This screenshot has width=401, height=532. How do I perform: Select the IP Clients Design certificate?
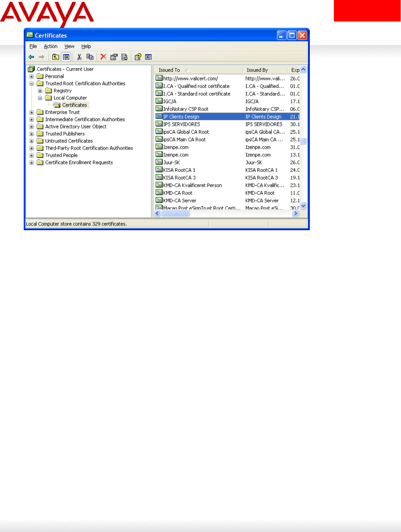tap(227, 117)
